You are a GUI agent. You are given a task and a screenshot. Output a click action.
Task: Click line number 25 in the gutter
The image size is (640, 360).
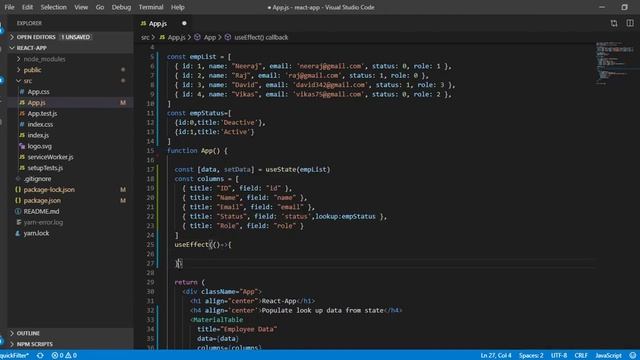(x=150, y=244)
